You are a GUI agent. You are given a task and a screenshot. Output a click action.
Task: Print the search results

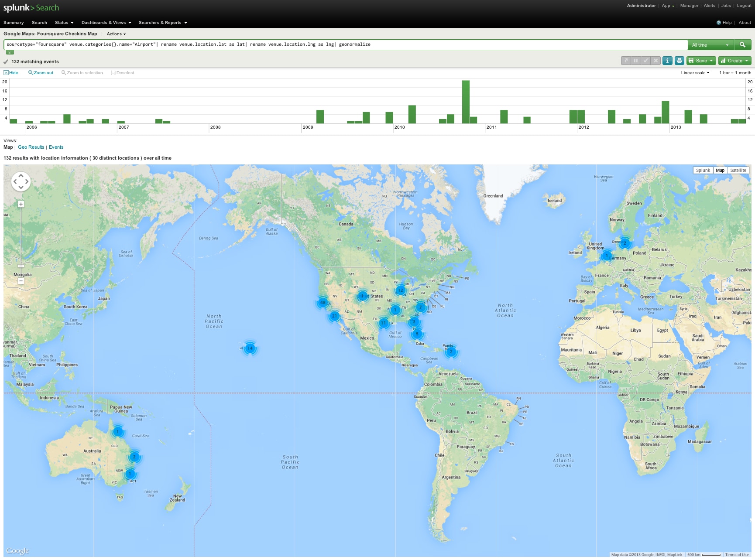click(x=679, y=61)
